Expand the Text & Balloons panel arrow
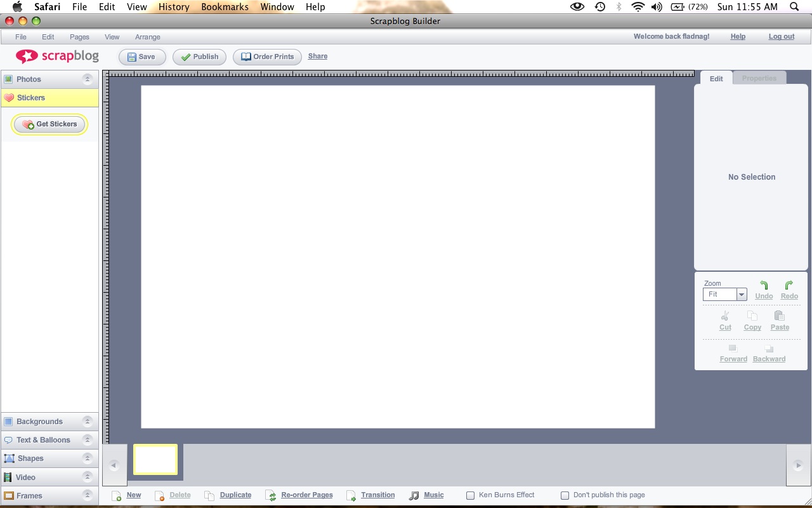 click(x=88, y=440)
